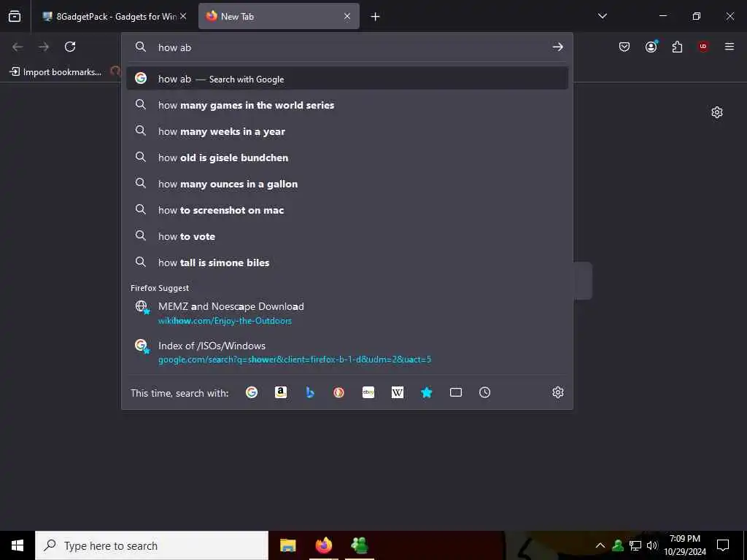
Task: Choose 'how old is gisele bundchen' suggestion
Action: tap(347, 157)
